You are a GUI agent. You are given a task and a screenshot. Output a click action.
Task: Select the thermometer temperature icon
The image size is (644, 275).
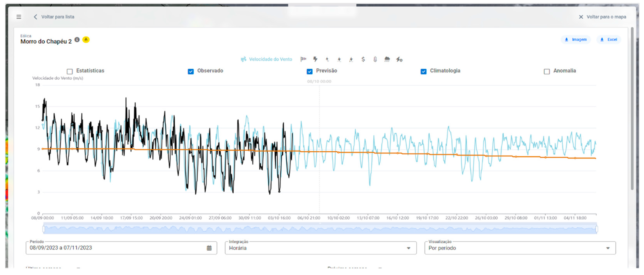tap(375, 59)
